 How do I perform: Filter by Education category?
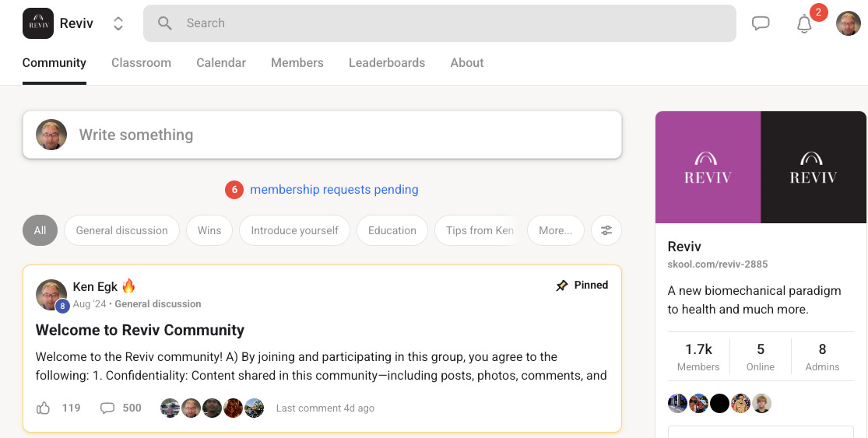(392, 230)
